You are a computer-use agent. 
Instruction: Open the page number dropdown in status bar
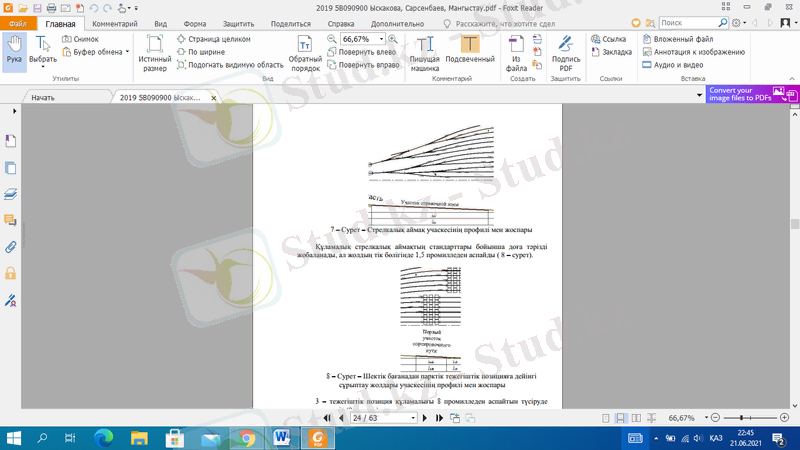coord(413,418)
